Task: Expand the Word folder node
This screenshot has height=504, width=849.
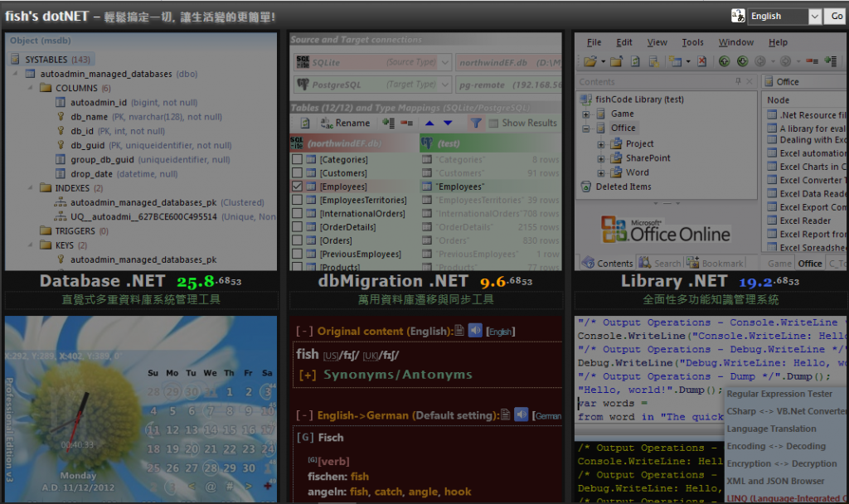Action: click(601, 173)
